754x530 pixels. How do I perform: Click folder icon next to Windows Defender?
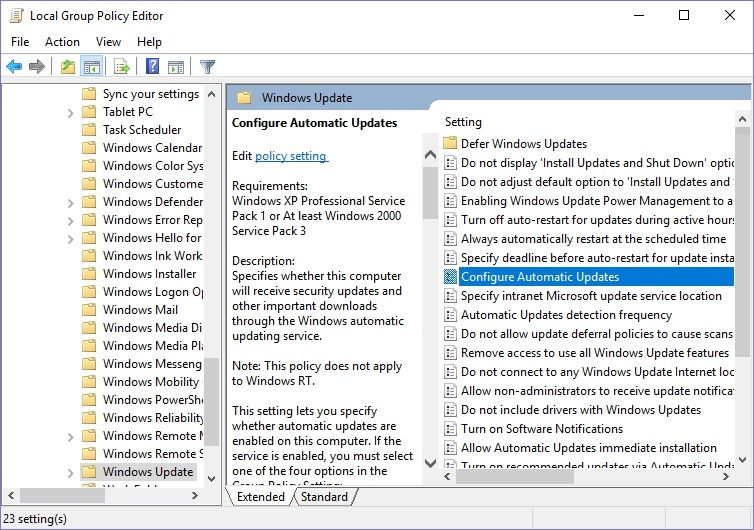[x=89, y=202]
